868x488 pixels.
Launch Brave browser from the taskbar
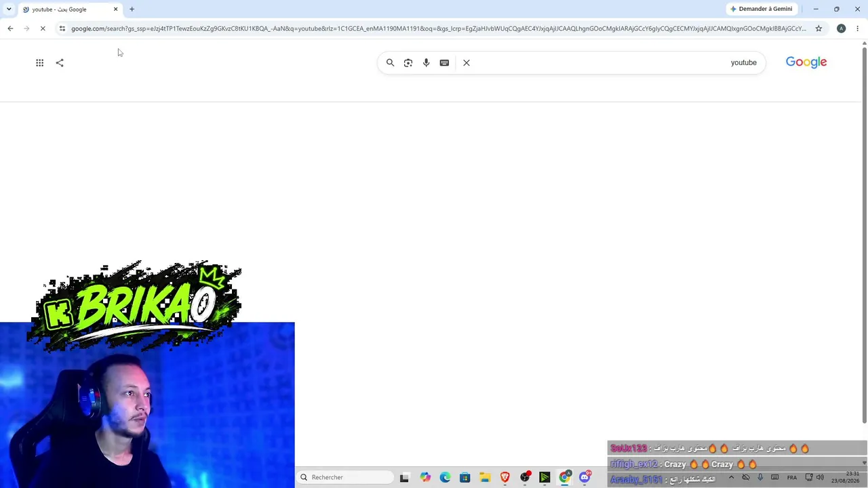(x=505, y=477)
